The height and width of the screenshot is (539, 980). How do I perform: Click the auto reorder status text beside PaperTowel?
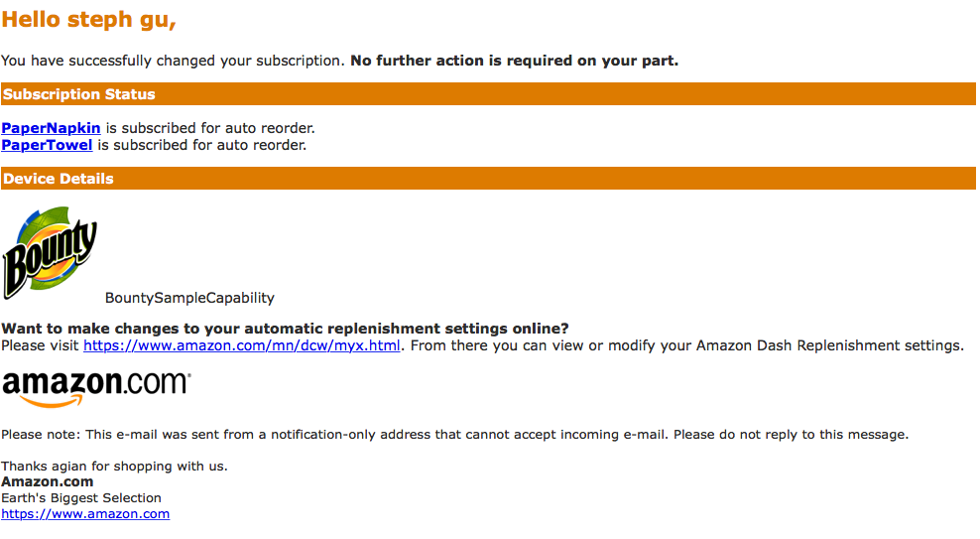(x=202, y=145)
